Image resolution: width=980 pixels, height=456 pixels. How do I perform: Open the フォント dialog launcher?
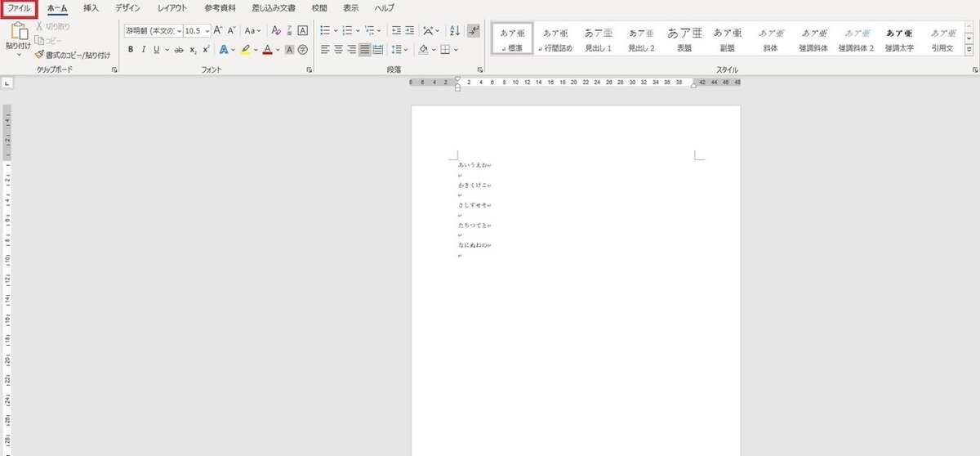(310, 70)
